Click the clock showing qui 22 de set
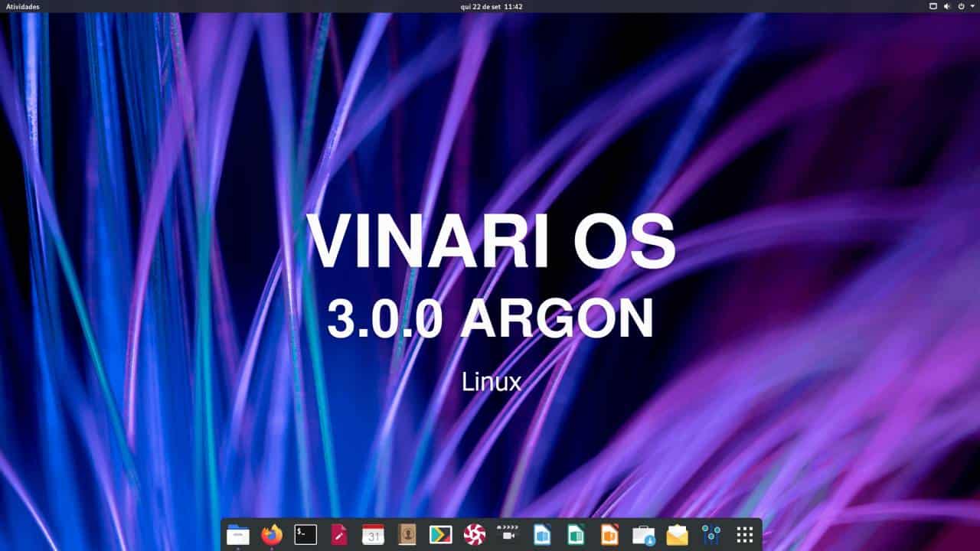The image size is (980, 551). click(x=490, y=7)
